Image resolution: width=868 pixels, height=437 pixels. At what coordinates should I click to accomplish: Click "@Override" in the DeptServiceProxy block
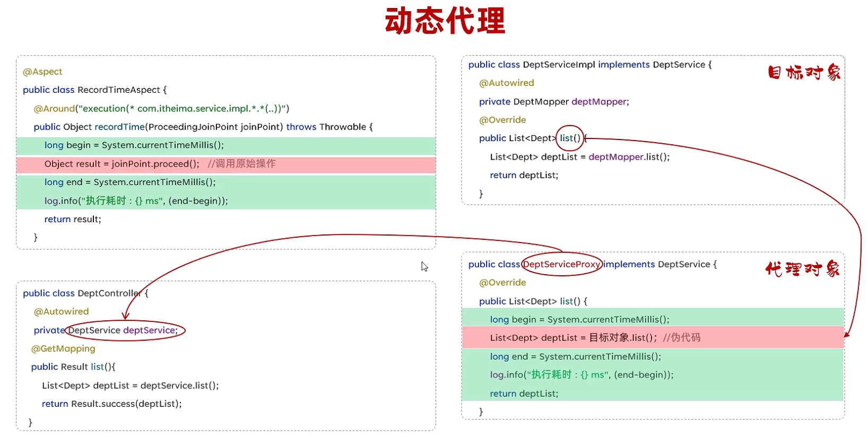[502, 283]
